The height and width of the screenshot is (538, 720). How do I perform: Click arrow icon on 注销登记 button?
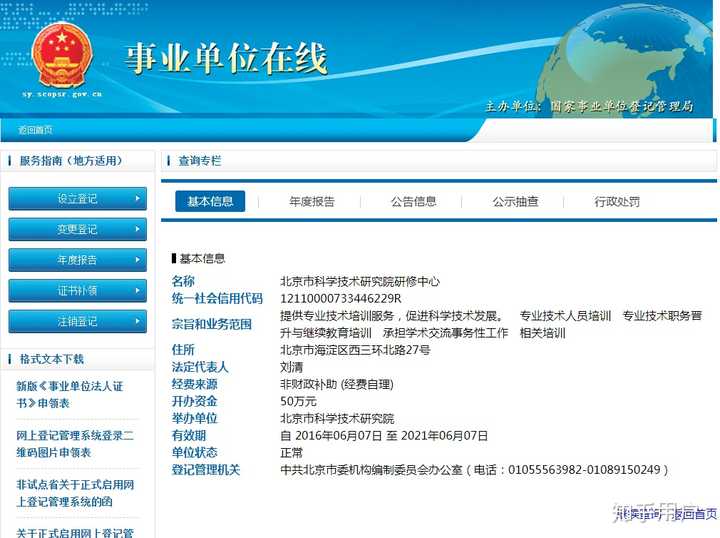point(137,321)
